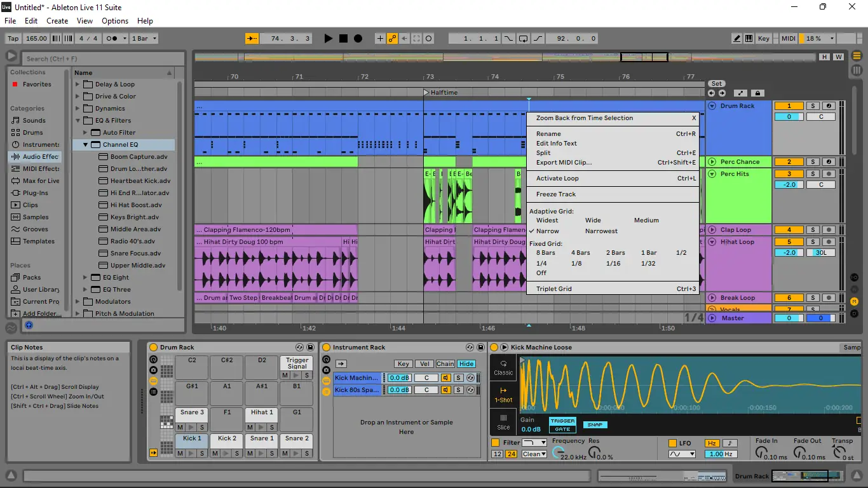Expand the Delay & Loop folder
868x488 pixels.
[x=78, y=84]
